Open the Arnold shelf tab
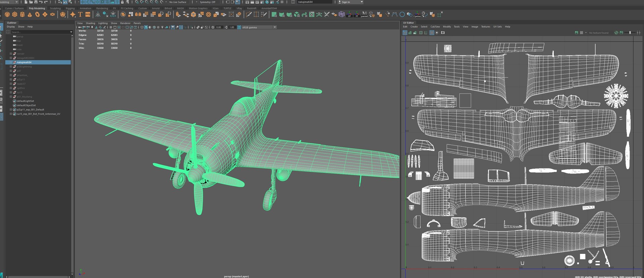The width and height of the screenshot is (644, 278). tap(156, 8)
